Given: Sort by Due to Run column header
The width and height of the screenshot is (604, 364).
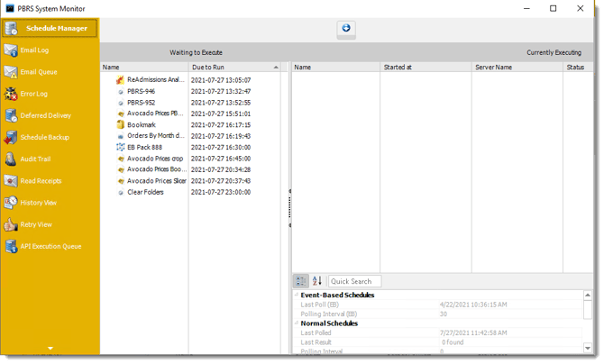Looking at the screenshot, I should (x=235, y=67).
